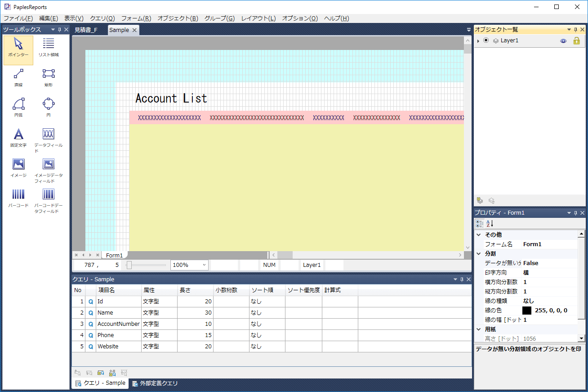The width and height of the screenshot is (588, 392).
Task: Open the クエリ panel options dropdown
Action: 455,279
